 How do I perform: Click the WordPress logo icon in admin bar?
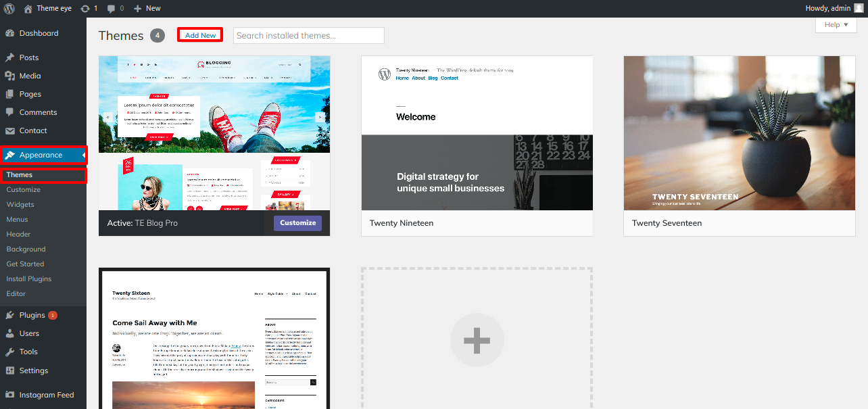tap(9, 8)
